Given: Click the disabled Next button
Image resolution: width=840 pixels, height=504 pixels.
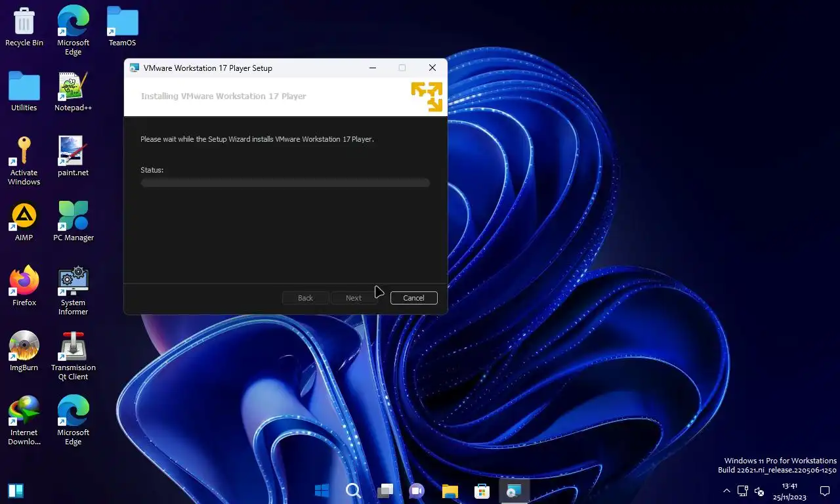Looking at the screenshot, I should pyautogui.click(x=354, y=298).
